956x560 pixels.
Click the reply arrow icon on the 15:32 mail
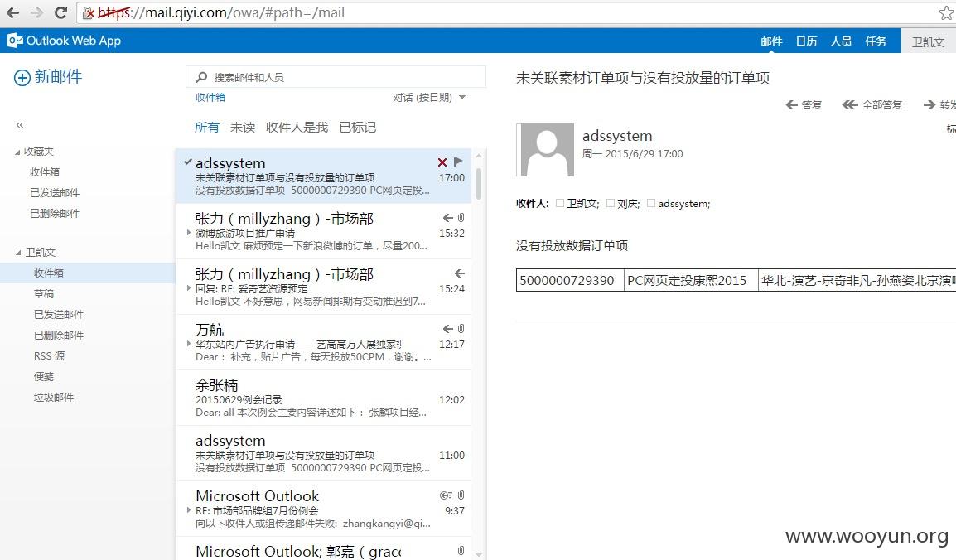(x=447, y=218)
